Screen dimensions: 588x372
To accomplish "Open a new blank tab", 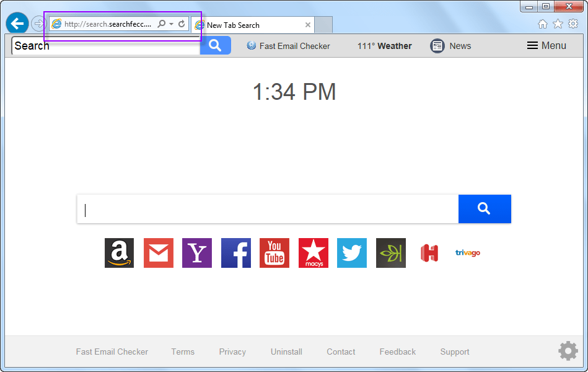I will [x=323, y=25].
